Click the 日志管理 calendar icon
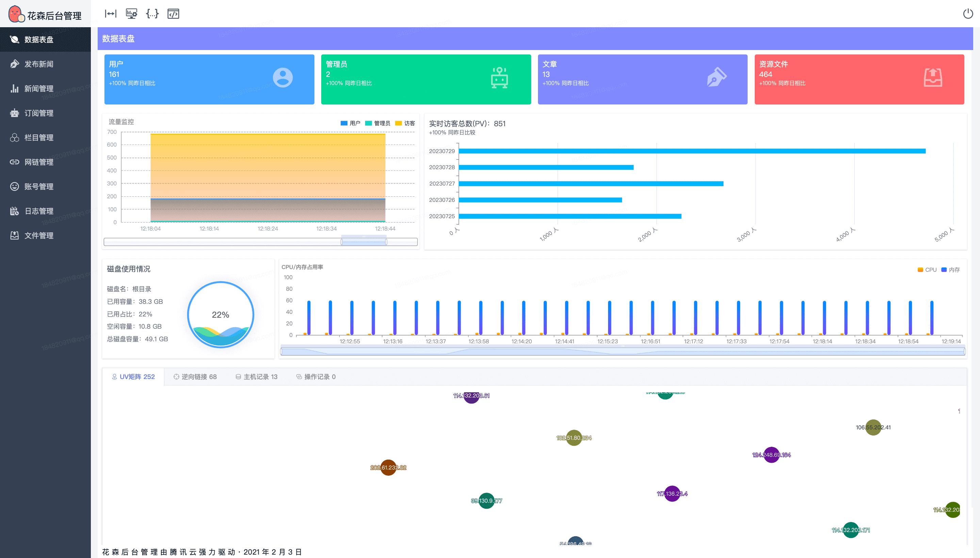Screen dimensions: 980x558 coord(14,211)
